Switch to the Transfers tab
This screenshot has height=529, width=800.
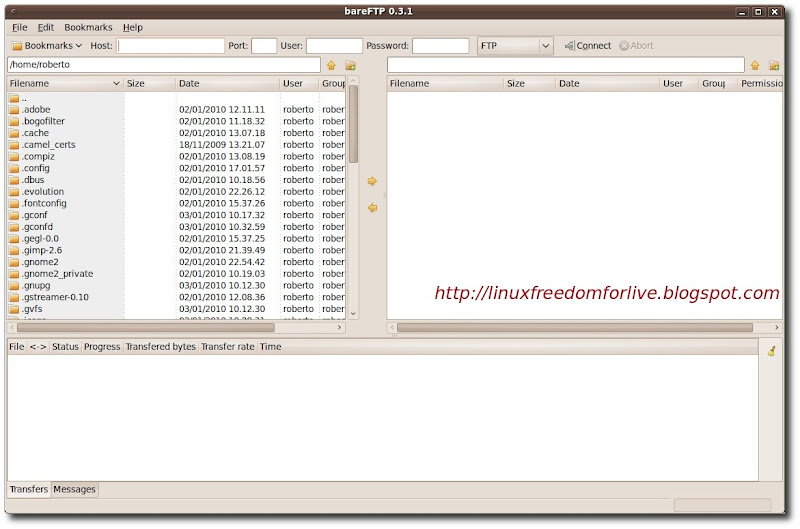click(x=29, y=489)
